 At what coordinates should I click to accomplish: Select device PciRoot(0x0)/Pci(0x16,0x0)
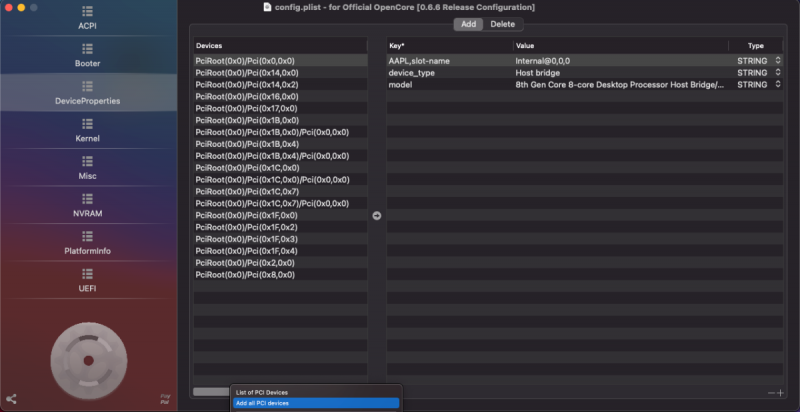click(280, 96)
